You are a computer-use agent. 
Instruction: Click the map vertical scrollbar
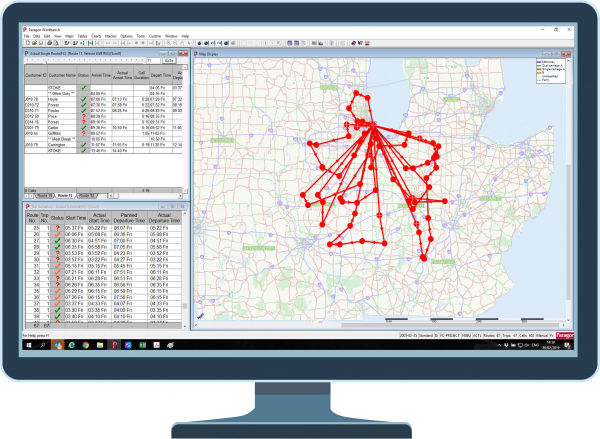pyautogui.click(x=568, y=232)
